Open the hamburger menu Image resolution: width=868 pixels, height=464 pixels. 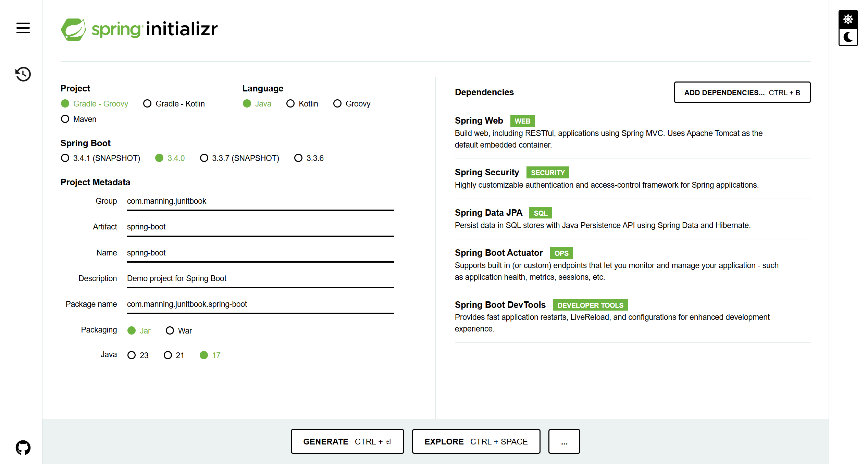pyautogui.click(x=23, y=28)
